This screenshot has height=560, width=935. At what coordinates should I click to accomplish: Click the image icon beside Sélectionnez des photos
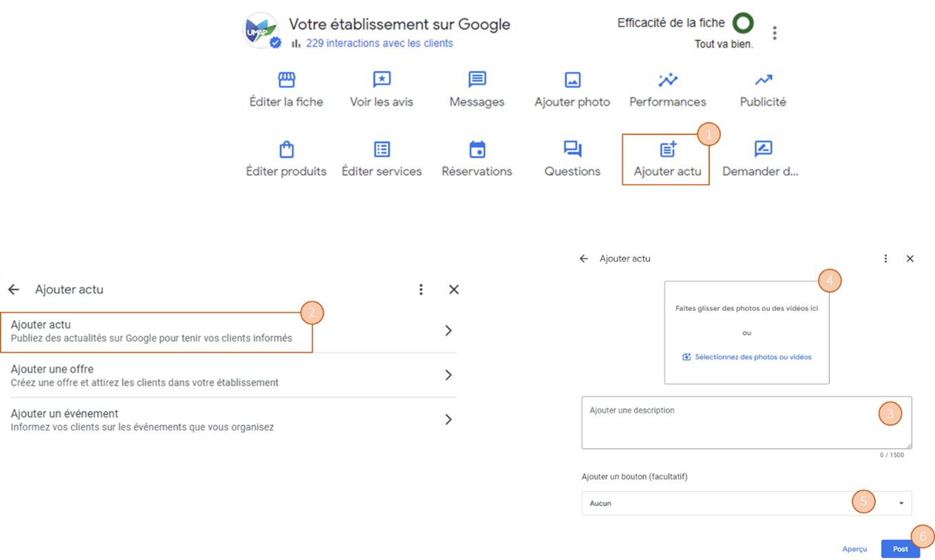(x=686, y=357)
